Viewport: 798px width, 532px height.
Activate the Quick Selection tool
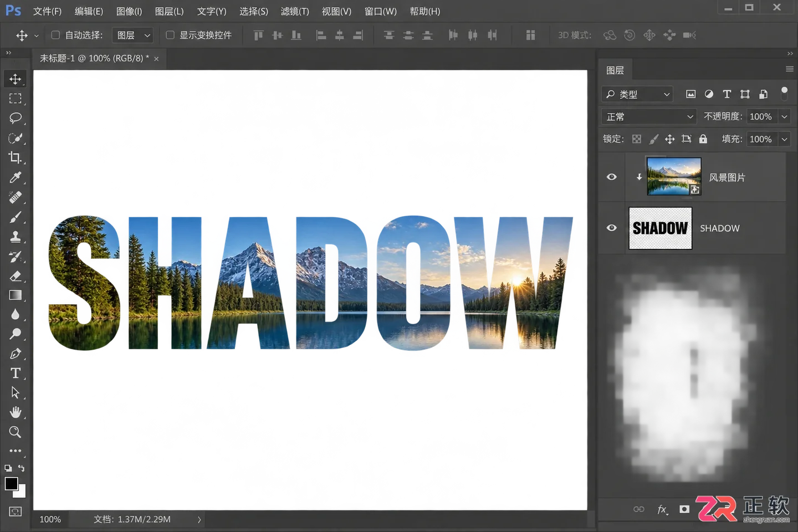(x=15, y=138)
